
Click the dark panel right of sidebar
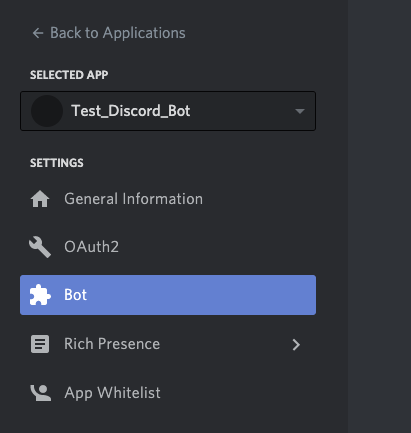click(x=380, y=217)
